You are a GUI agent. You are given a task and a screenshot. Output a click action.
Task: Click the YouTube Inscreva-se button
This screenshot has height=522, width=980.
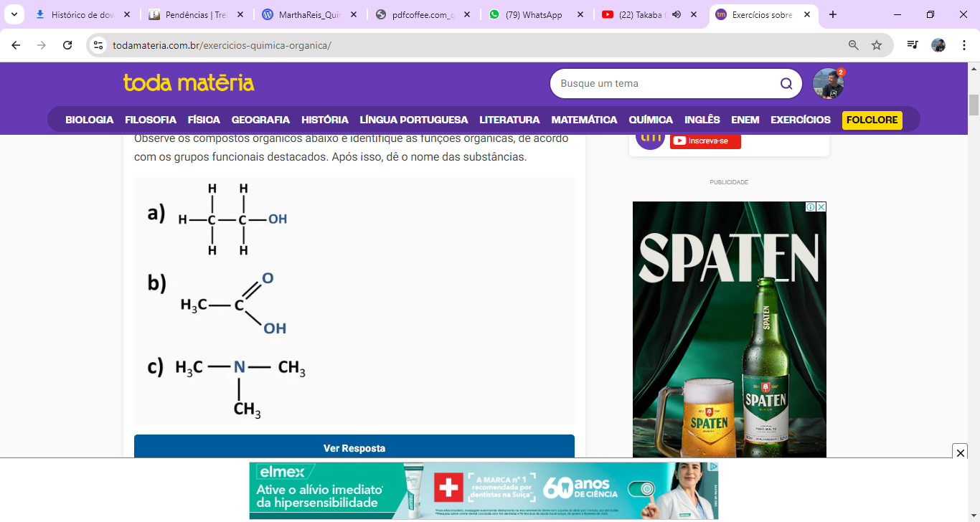pyautogui.click(x=705, y=141)
